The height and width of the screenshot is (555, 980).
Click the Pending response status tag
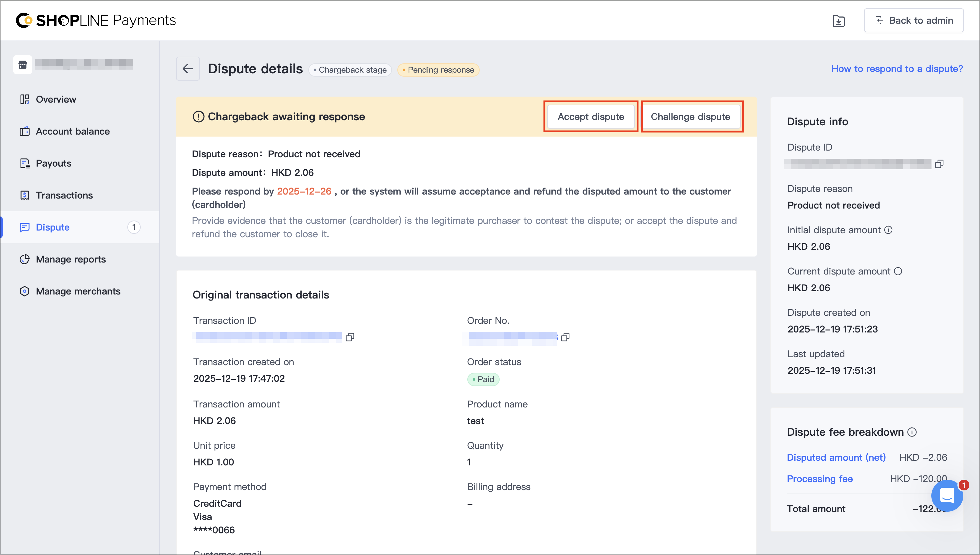438,70
